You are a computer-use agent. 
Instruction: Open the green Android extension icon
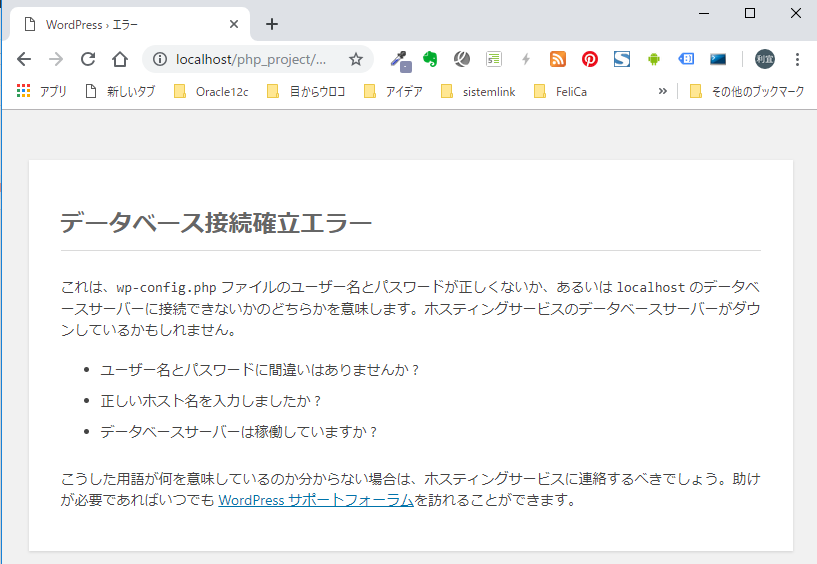click(653, 59)
